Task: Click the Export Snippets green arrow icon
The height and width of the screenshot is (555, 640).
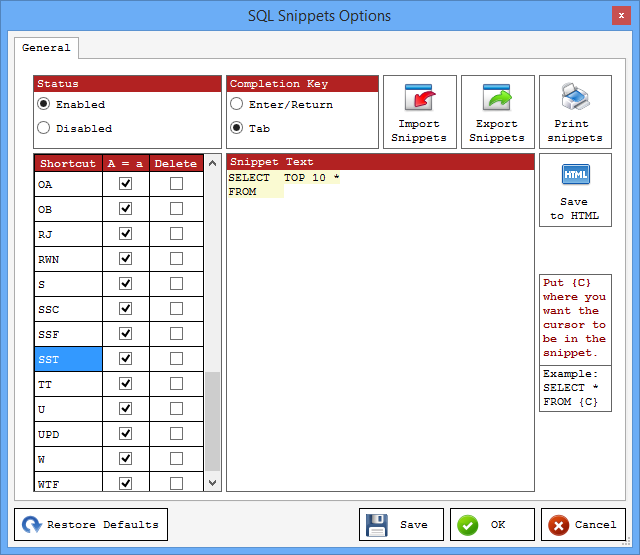Action: point(497,97)
